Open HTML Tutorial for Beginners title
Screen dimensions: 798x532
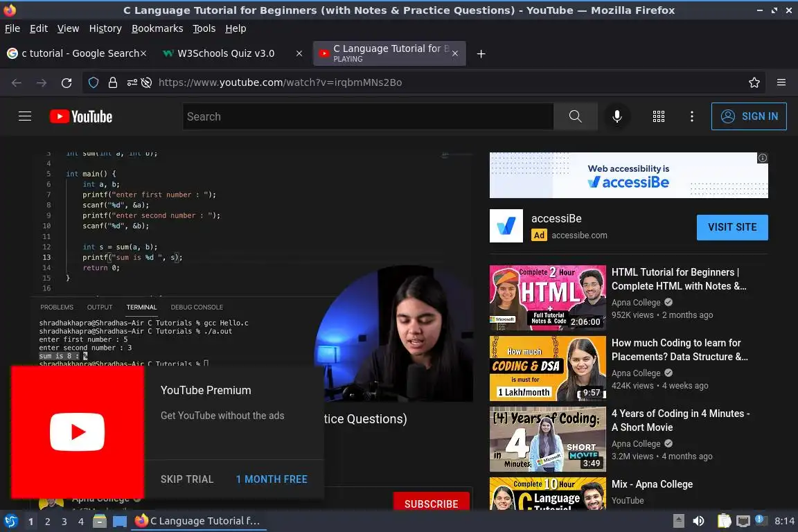click(679, 279)
